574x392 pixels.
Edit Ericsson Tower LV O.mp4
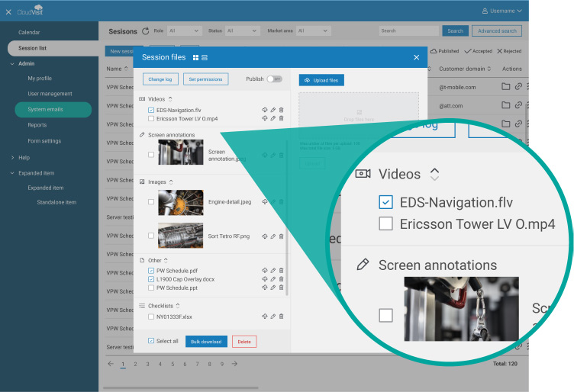tap(273, 118)
